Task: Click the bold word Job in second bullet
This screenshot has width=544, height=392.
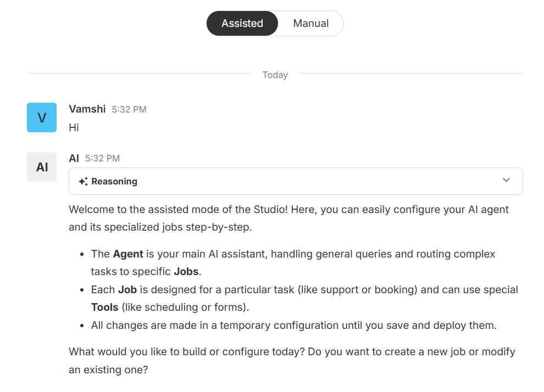Action: (x=127, y=290)
